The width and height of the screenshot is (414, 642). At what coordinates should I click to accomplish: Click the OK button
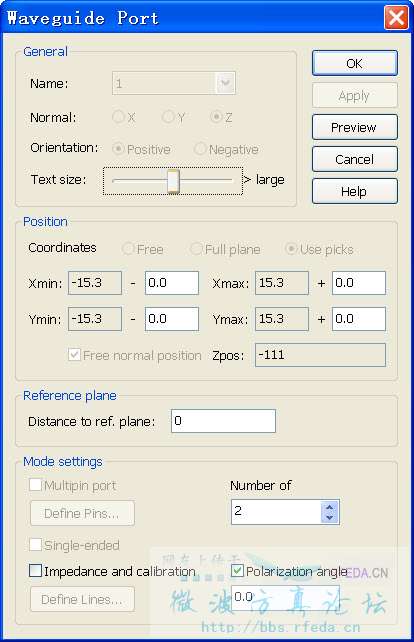coord(355,63)
